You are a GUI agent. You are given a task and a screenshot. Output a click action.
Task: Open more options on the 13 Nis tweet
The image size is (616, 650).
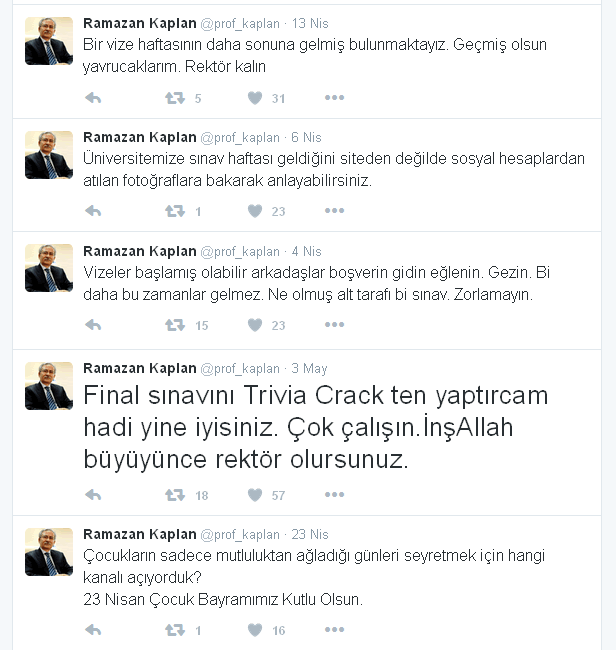coord(335,98)
